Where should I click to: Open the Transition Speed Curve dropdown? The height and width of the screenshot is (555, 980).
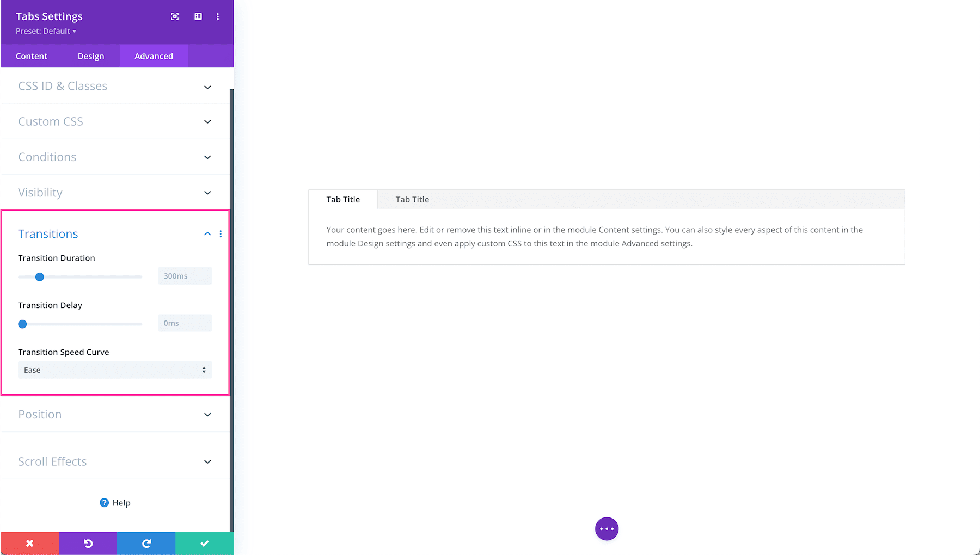click(114, 369)
